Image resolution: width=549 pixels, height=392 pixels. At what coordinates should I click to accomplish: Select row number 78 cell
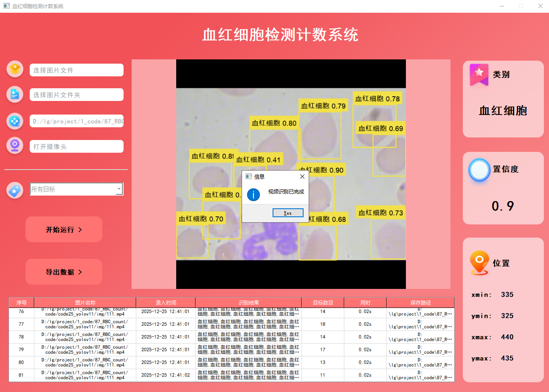(x=22, y=337)
